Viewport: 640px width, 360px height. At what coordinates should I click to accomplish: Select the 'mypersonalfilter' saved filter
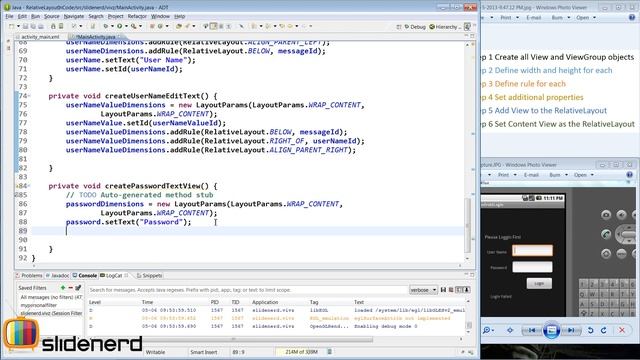pyautogui.click(x=39, y=305)
